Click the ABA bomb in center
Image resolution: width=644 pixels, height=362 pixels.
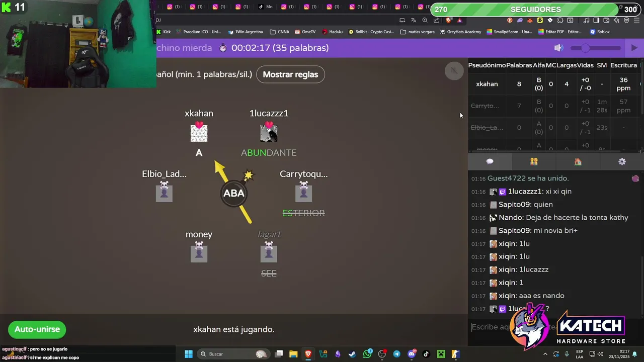[234, 193]
